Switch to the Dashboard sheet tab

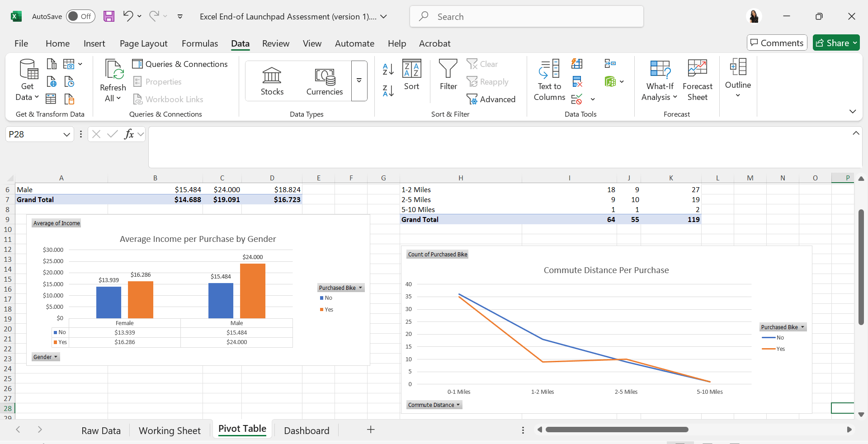[307, 430]
